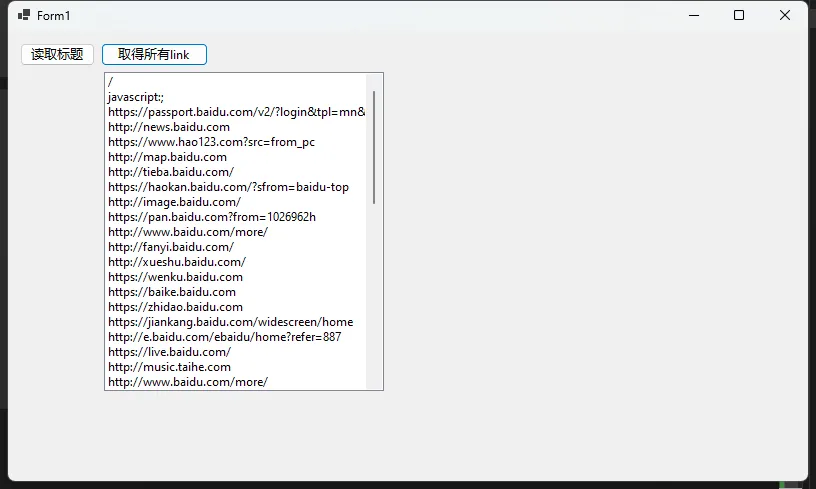Close the Form1 window
This screenshot has width=816, height=489.
[785, 15]
